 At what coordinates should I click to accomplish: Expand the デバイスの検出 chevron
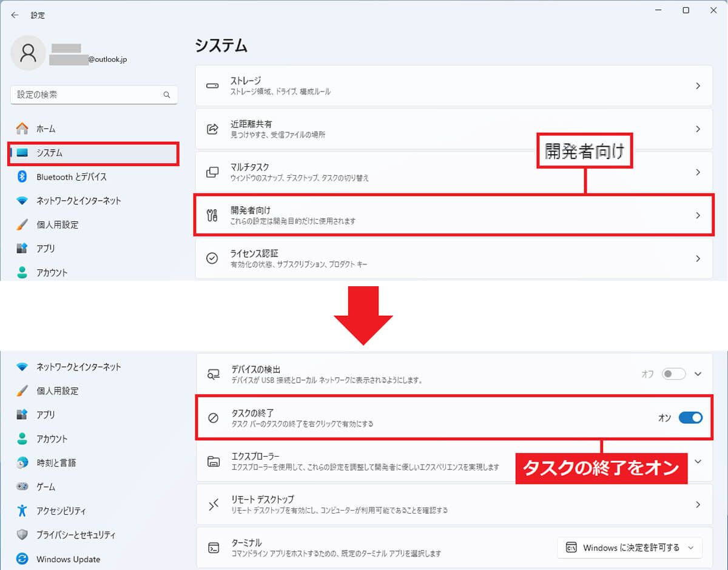(698, 374)
